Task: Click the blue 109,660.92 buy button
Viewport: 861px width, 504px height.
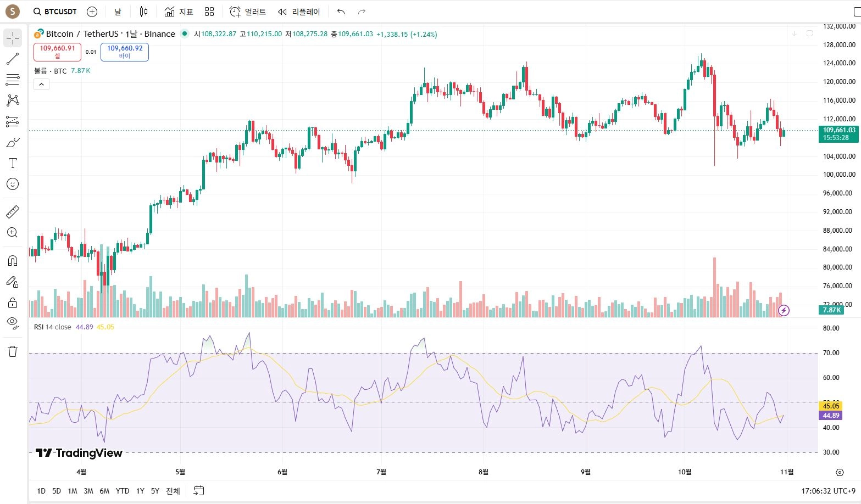Action: (x=125, y=52)
